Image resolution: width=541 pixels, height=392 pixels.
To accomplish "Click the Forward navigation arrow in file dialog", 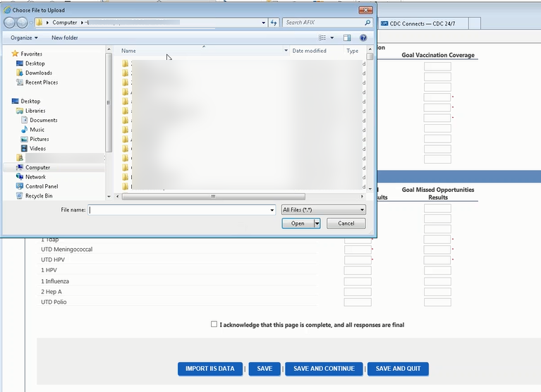I will [x=22, y=23].
